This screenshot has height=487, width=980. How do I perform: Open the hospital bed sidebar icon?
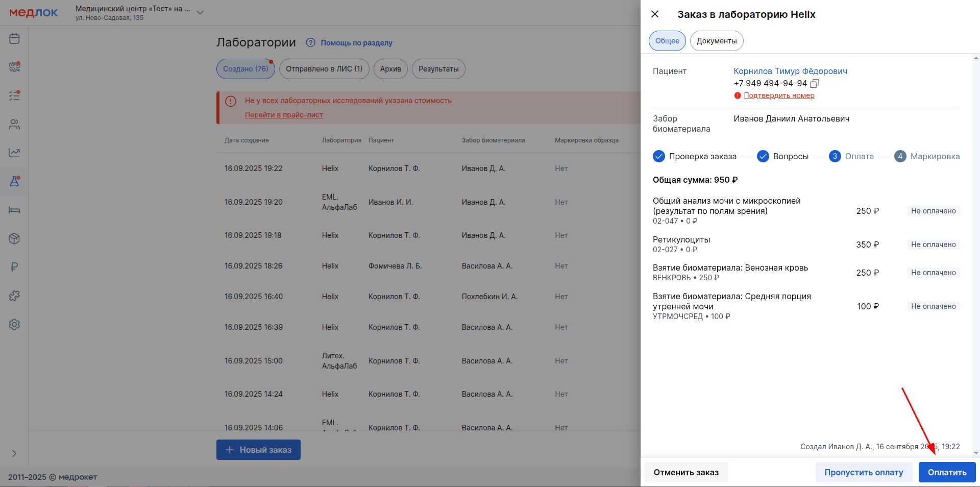[x=14, y=210]
